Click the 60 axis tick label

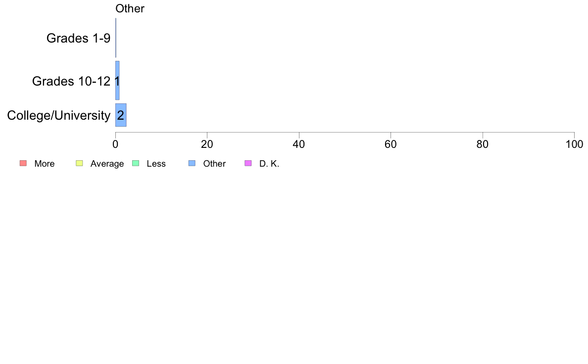(x=391, y=144)
